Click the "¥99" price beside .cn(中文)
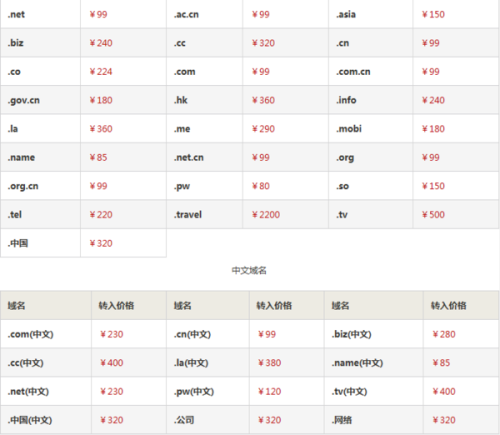This screenshot has width=500, height=435. (267, 334)
